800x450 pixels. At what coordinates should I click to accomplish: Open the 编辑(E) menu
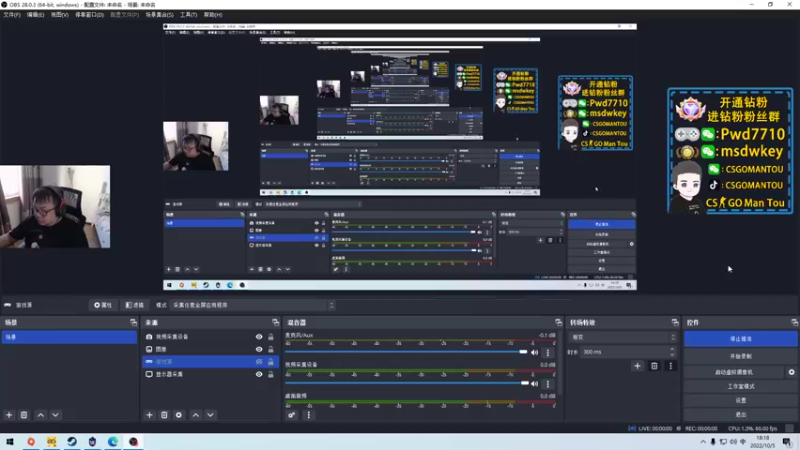click(x=35, y=15)
